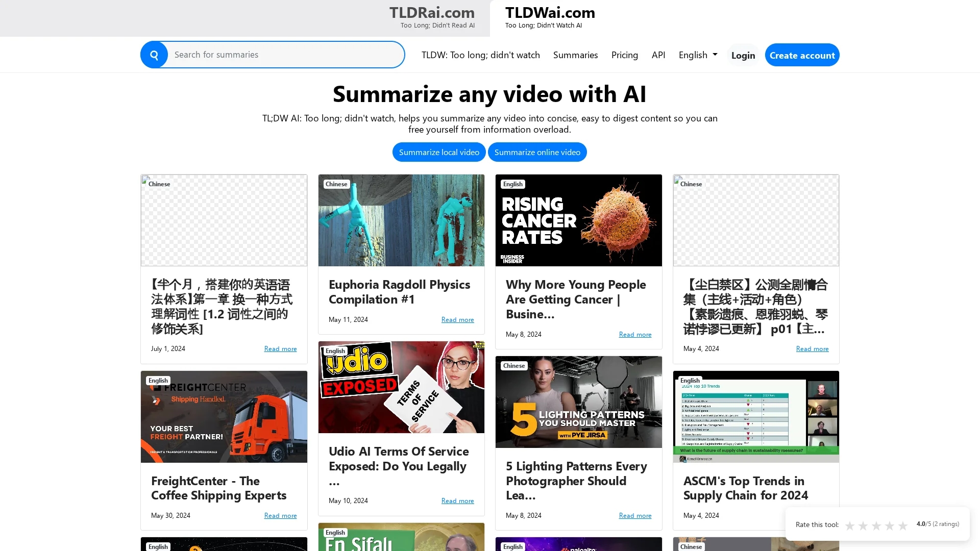Open title Why More Young People Are Getting Cancer

point(576,299)
